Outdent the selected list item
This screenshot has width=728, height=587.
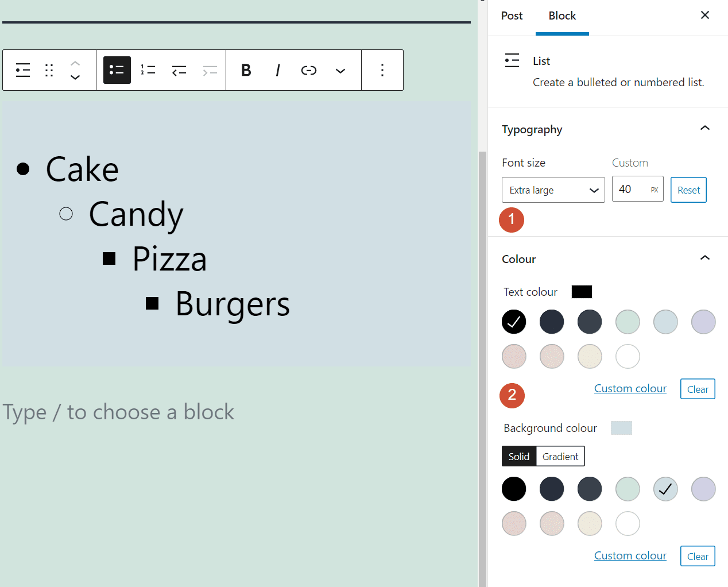click(179, 69)
